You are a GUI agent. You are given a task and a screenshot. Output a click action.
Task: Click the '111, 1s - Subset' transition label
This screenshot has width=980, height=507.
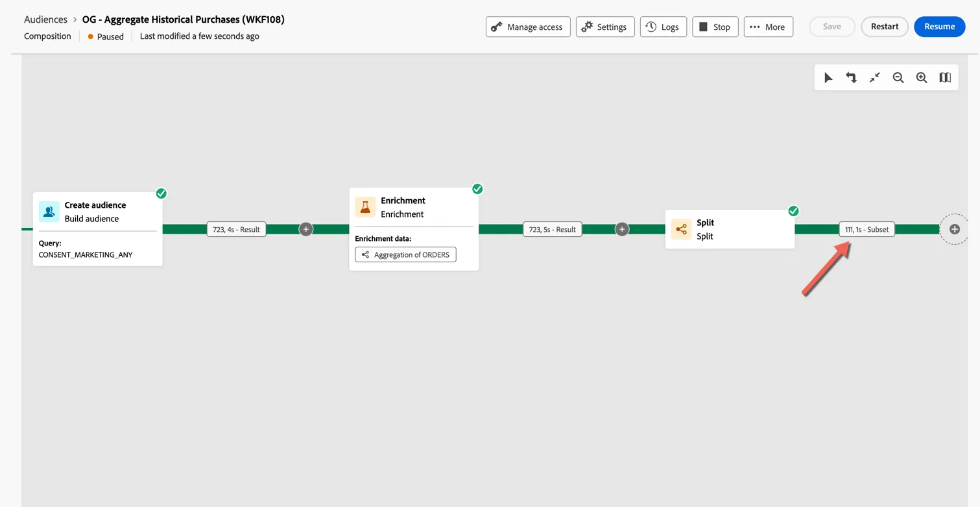[x=867, y=229]
